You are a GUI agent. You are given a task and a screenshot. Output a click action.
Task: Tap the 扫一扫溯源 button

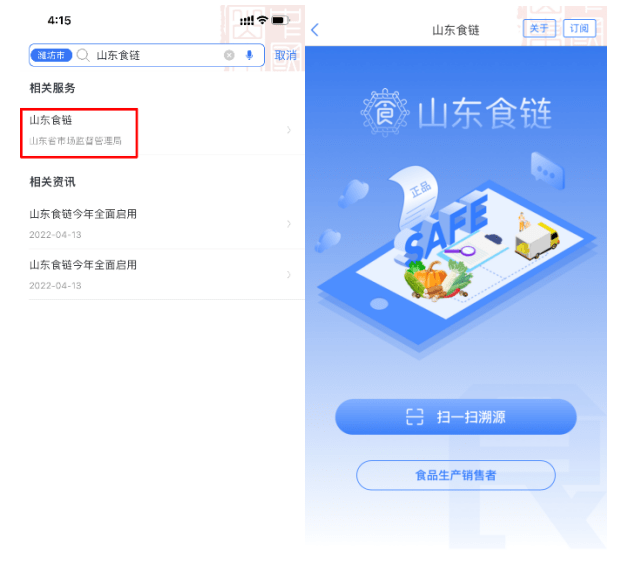pyautogui.click(x=456, y=417)
